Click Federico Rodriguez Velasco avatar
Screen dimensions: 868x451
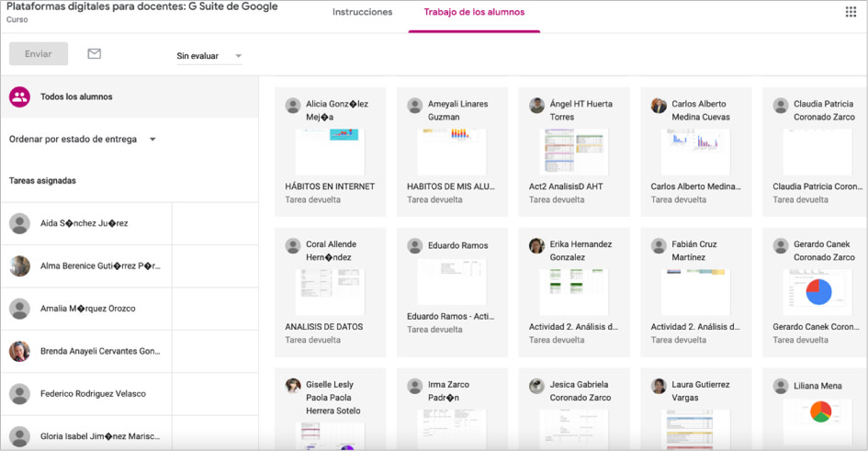tap(19, 394)
